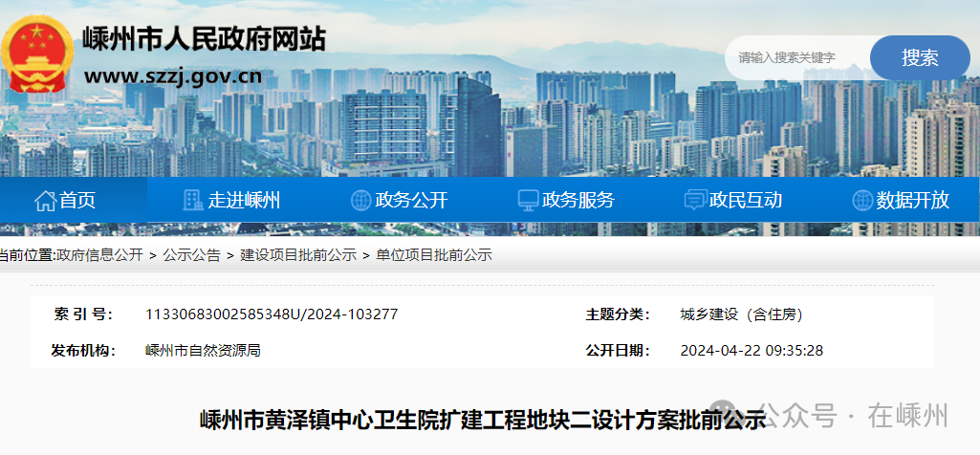Viewport: 980px width, 455px height.
Task: Click the monitor icon beside 政务服务
Action: [528, 200]
